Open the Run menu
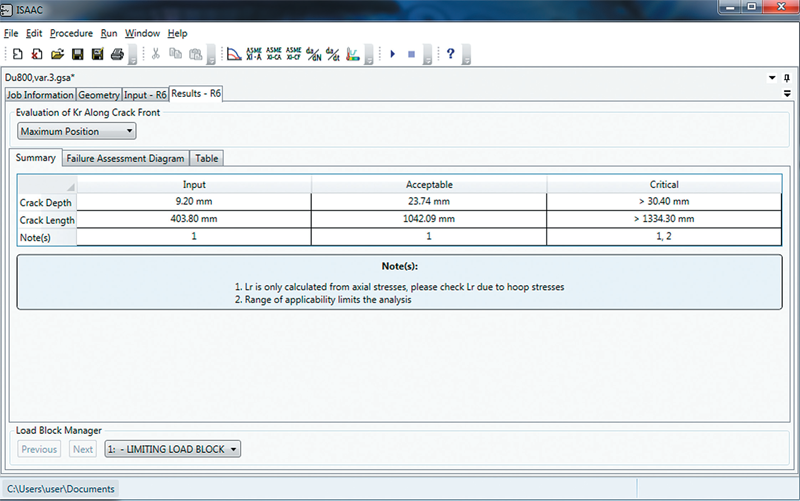 [x=109, y=33]
